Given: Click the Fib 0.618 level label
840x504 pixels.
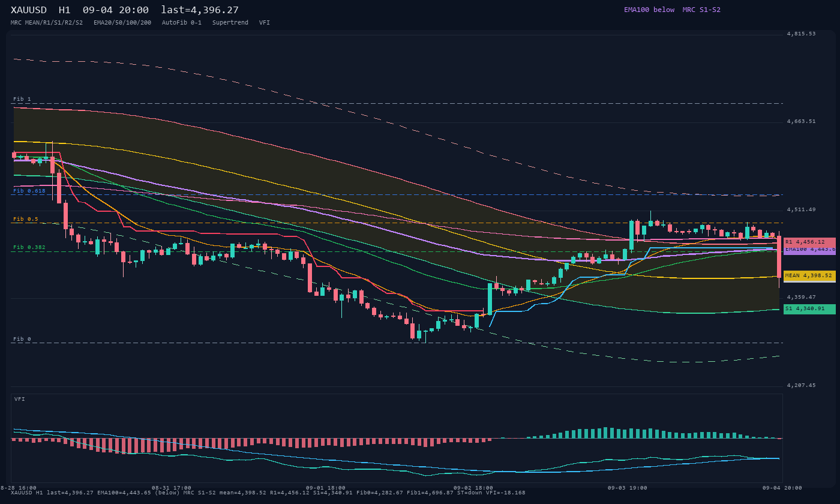Looking at the screenshot, I should click(x=29, y=191).
